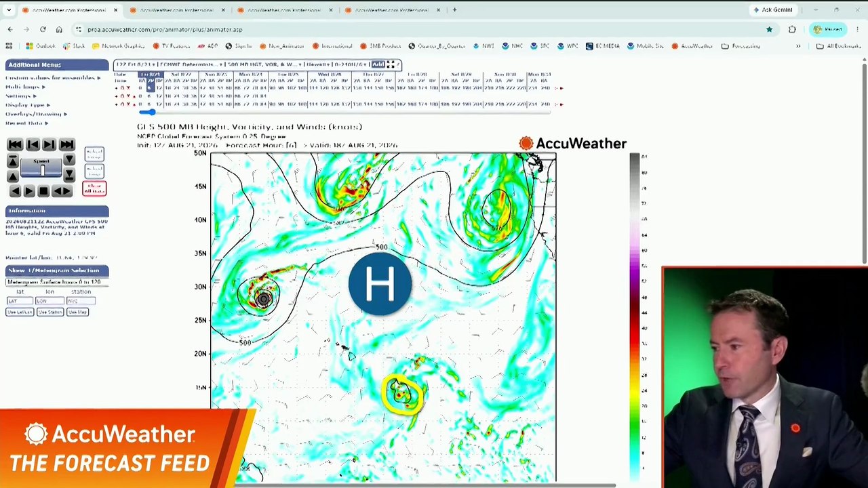This screenshot has width=868, height=488.
Task: Click the browser back arrow
Action: 10,29
